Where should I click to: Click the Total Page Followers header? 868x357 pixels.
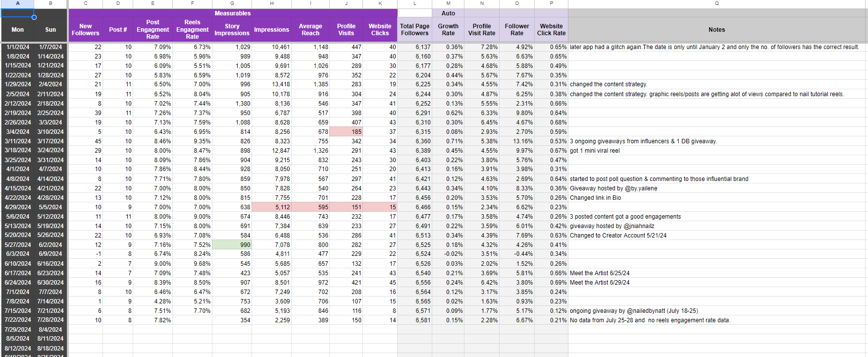414,30
